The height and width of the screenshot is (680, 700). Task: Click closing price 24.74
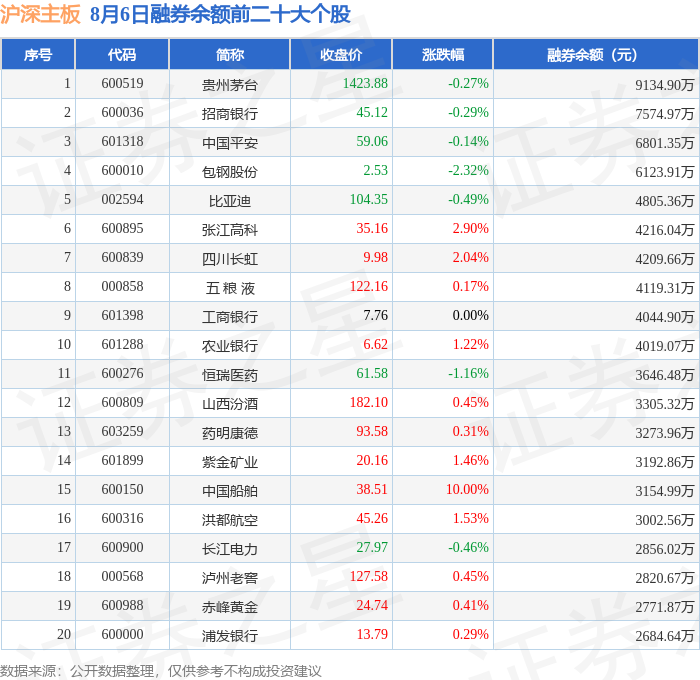[372, 606]
